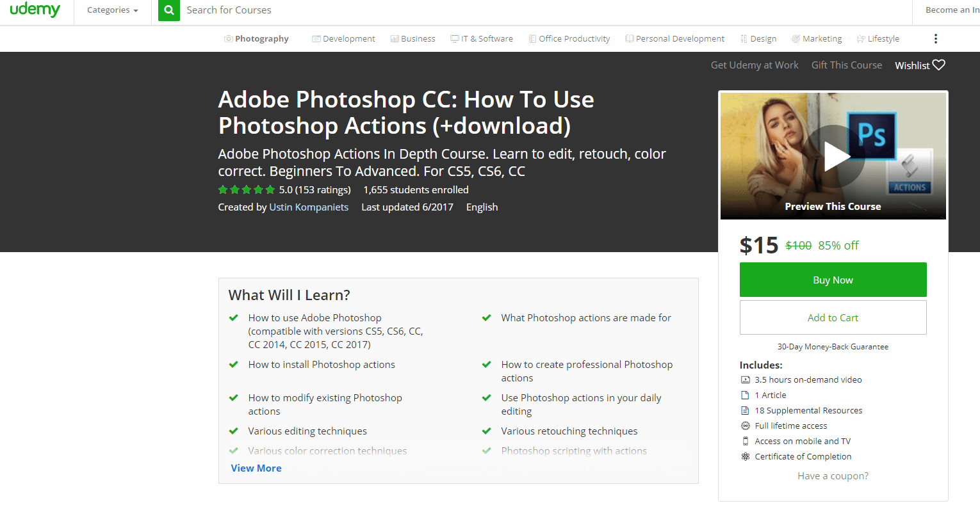Open the Photography category
980x510 pixels.
pyautogui.click(x=256, y=39)
